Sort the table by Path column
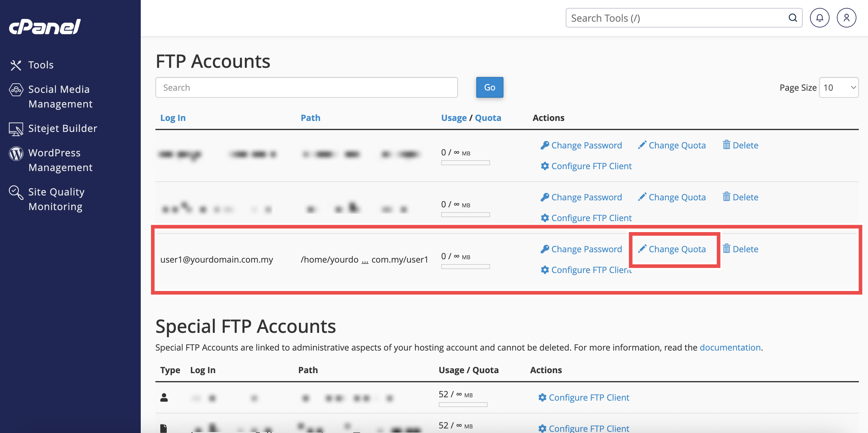This screenshot has width=868, height=433. pos(310,118)
